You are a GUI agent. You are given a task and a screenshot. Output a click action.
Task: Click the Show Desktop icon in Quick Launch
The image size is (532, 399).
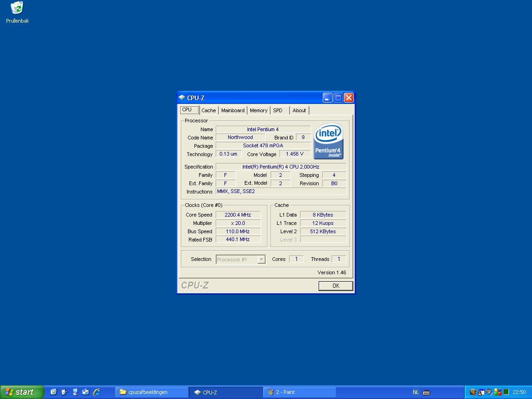point(75,392)
